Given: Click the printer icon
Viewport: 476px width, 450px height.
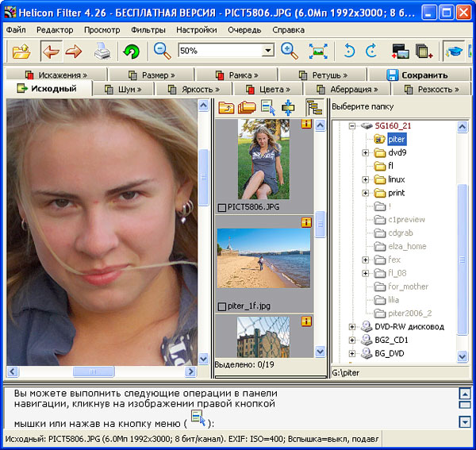Looking at the screenshot, I should 102,51.
